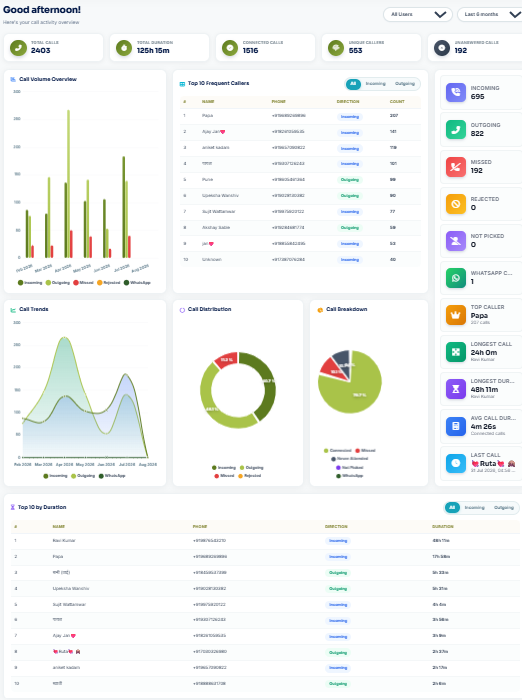Viewport: 522px width, 700px height.
Task: Click the Top 10 Frequent Callers table icon
Action: click(182, 83)
